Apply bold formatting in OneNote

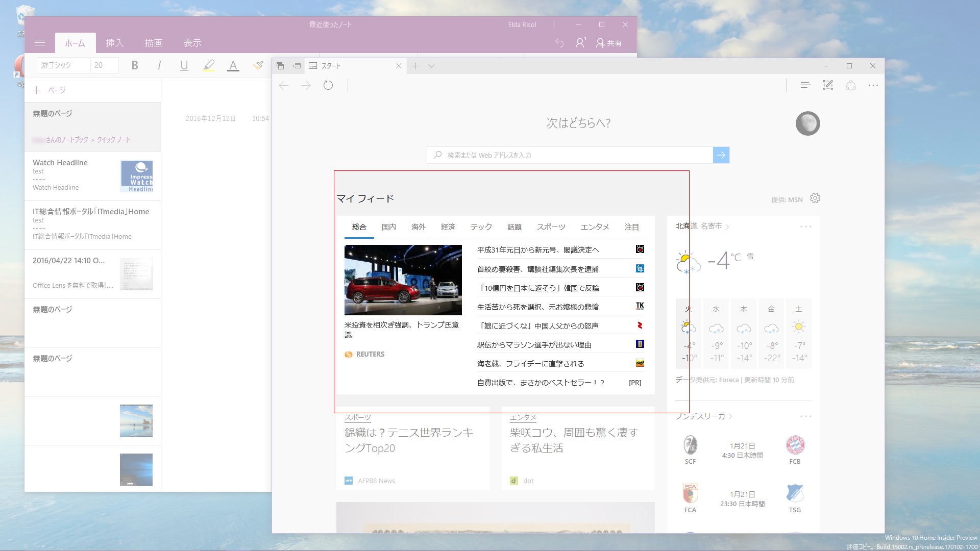point(135,65)
